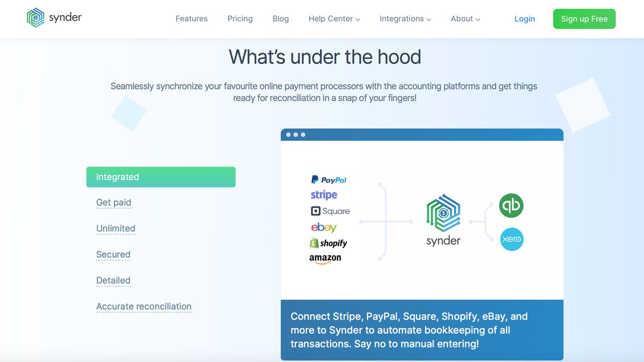This screenshot has height=362, width=644.
Task: Switch to the Get paid section
Action: [114, 203]
